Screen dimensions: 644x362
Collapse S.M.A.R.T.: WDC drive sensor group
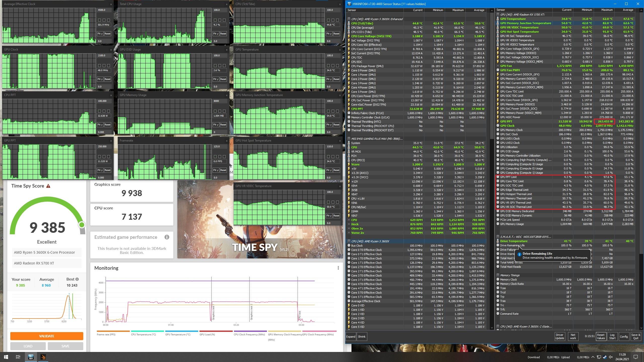click(498, 237)
